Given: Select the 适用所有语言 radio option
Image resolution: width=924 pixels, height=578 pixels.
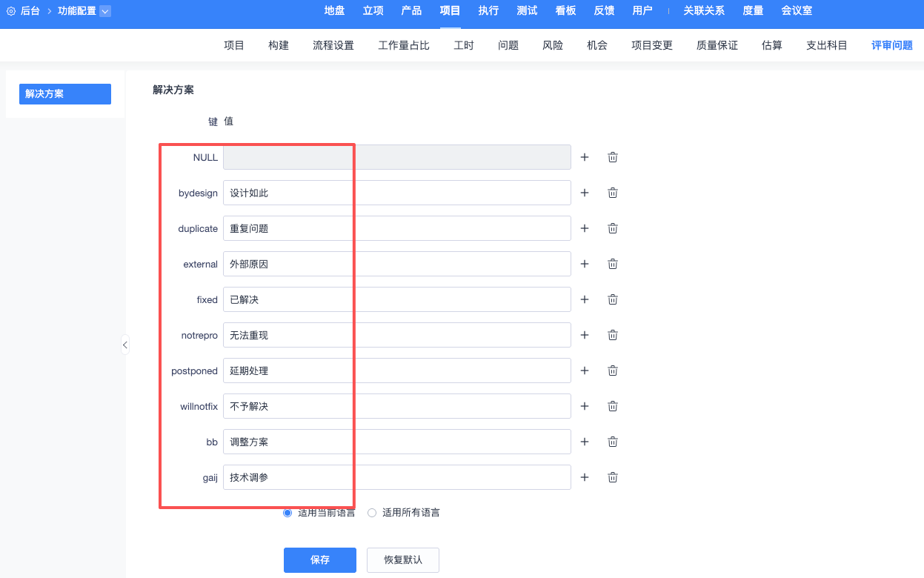Looking at the screenshot, I should point(372,513).
